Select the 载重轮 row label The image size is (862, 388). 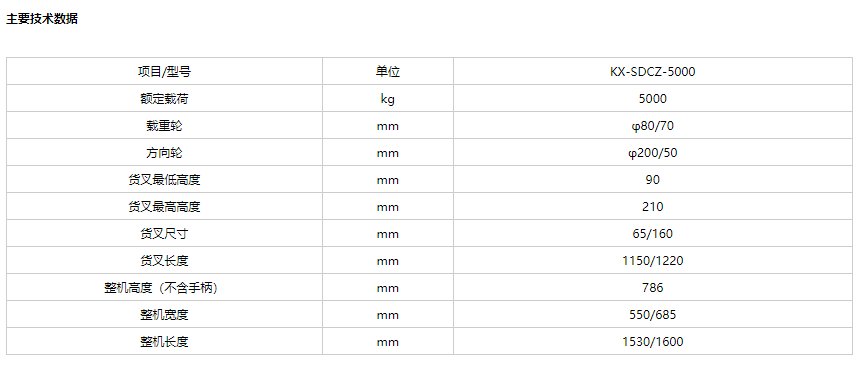(x=164, y=125)
